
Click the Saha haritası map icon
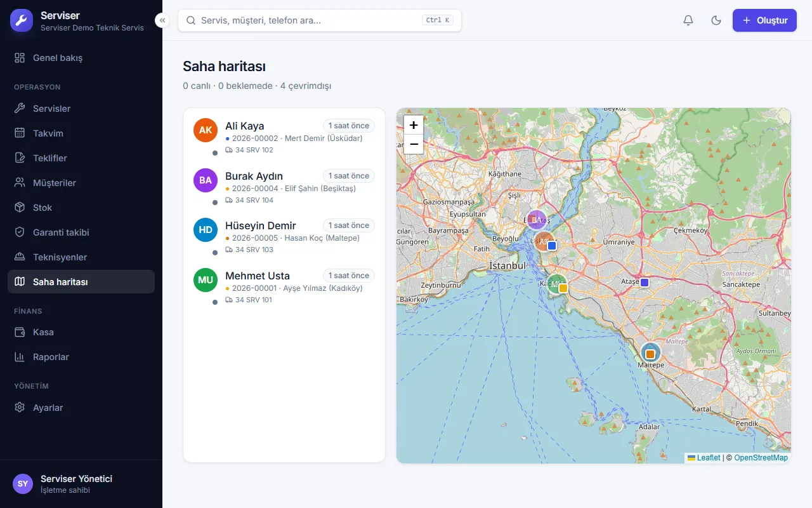(x=20, y=282)
